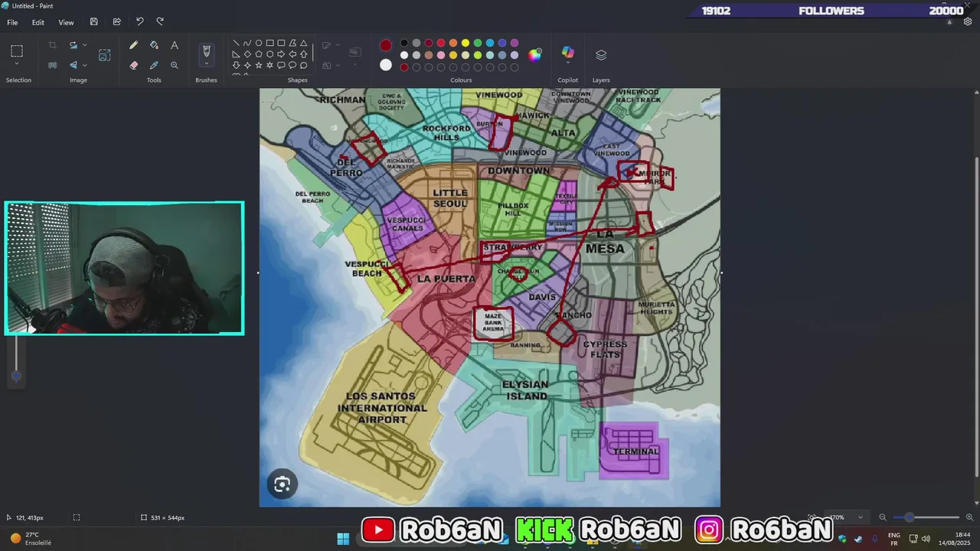Open the File menu

click(12, 22)
